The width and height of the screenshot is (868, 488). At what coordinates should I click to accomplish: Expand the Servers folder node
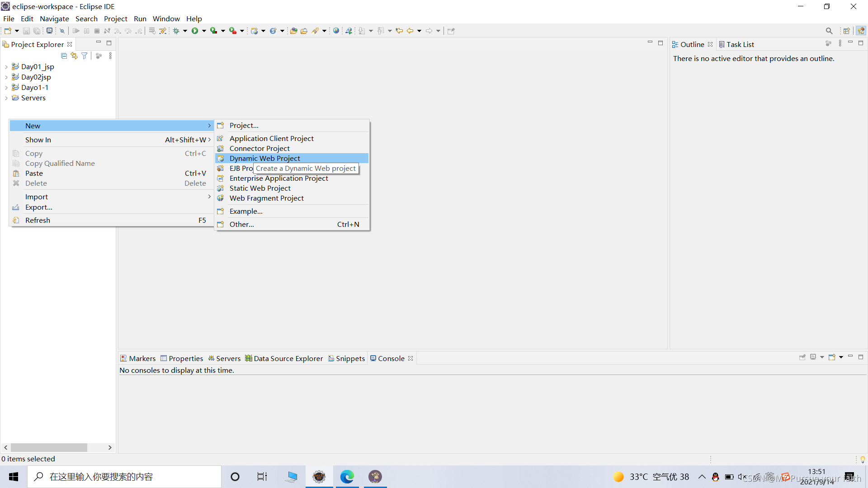[6, 98]
